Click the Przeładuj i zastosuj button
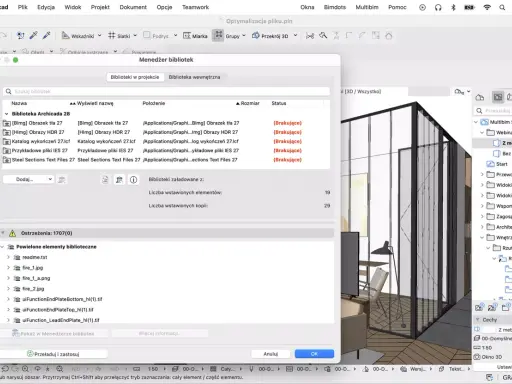 [54, 354]
